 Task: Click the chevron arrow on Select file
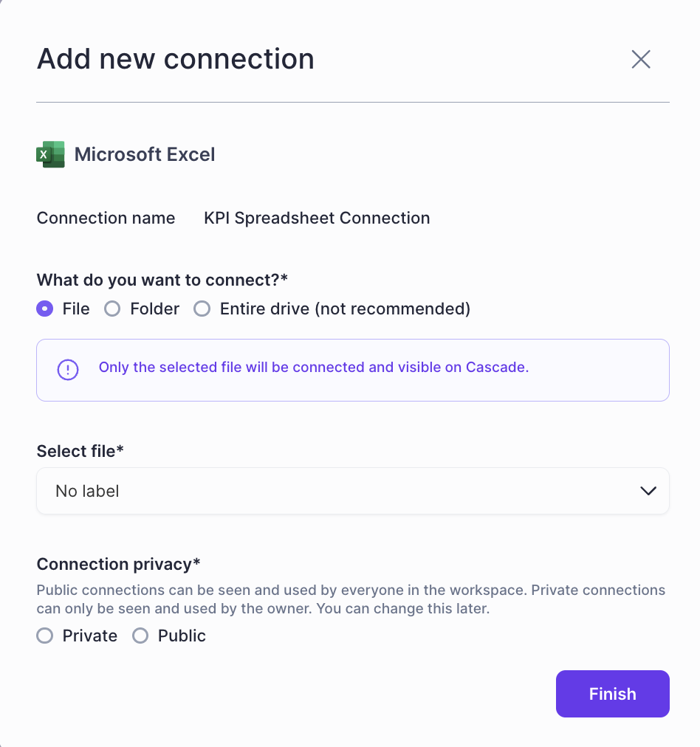tap(648, 491)
